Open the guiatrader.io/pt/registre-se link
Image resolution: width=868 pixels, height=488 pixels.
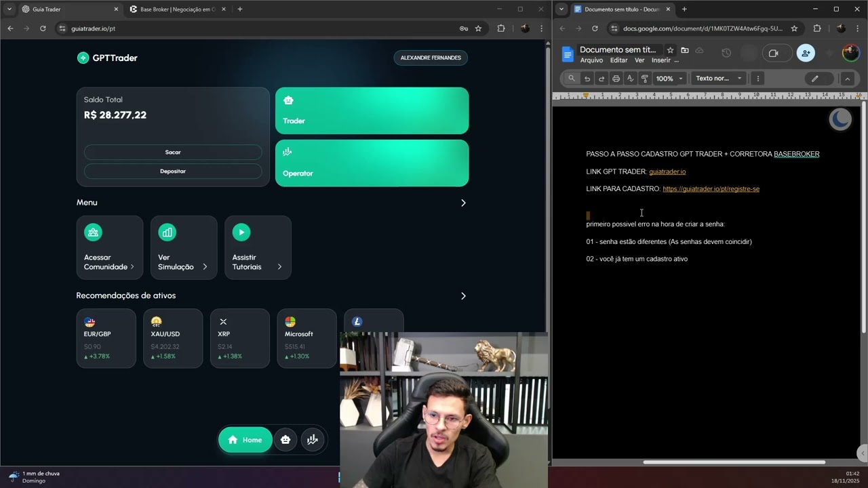[x=711, y=189]
